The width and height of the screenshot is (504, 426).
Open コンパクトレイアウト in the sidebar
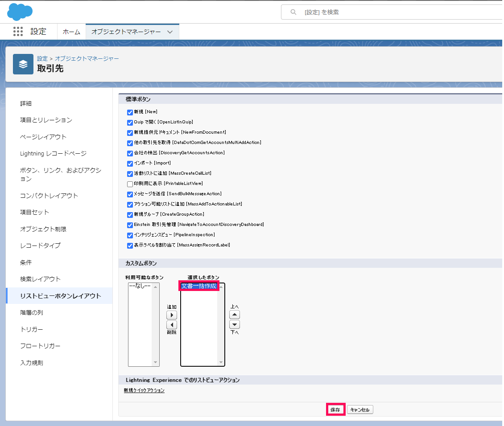coord(49,196)
